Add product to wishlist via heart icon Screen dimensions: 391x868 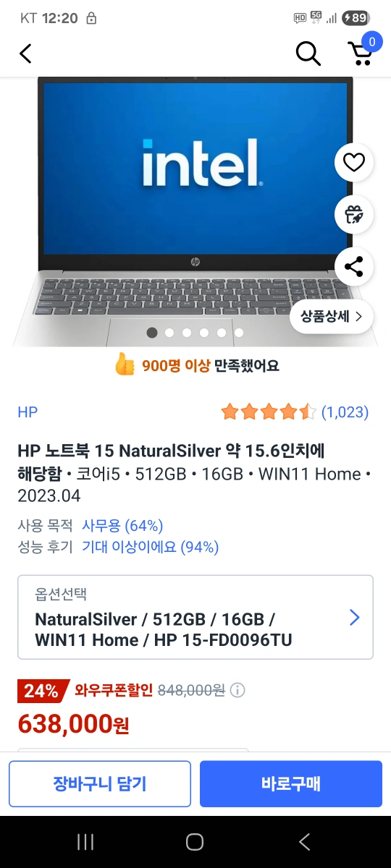[354, 163]
